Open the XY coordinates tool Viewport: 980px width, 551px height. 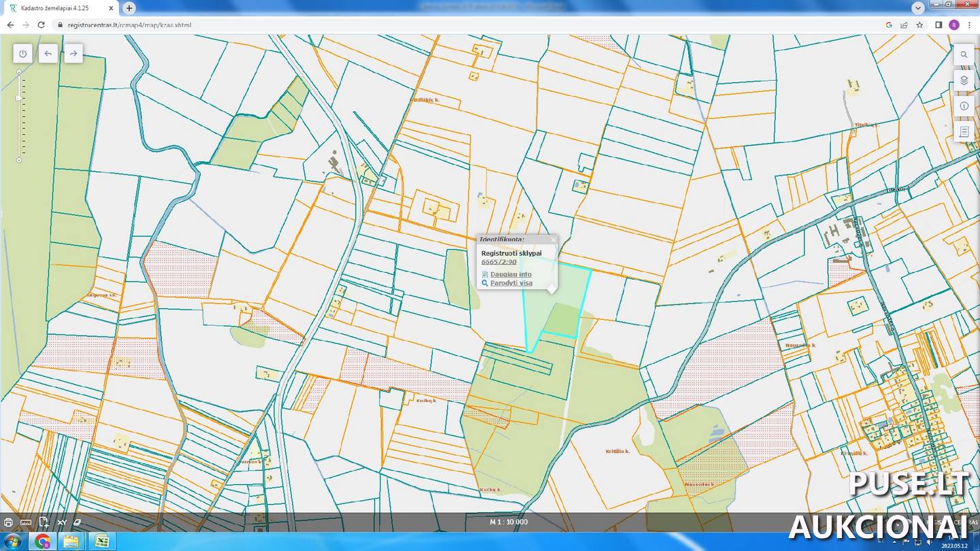(61, 522)
